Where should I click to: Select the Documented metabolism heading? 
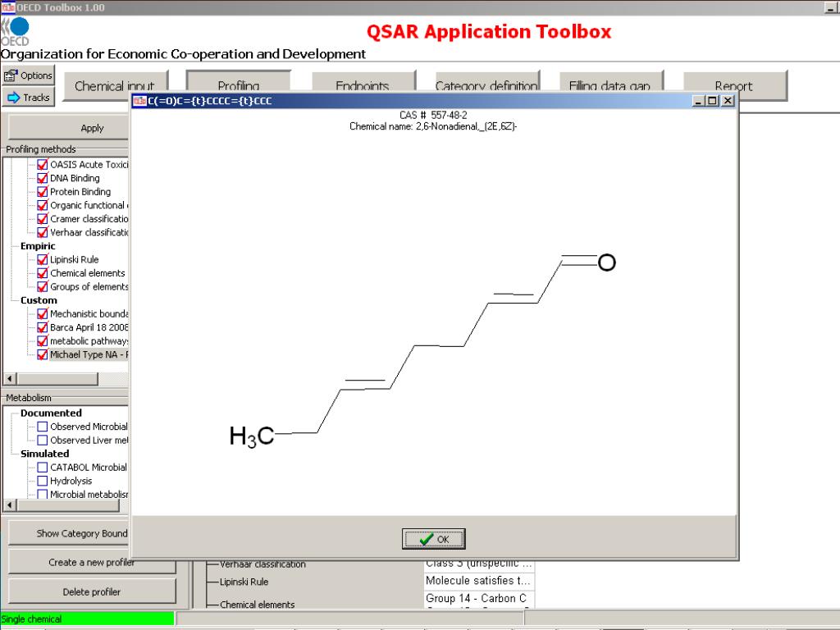51,413
